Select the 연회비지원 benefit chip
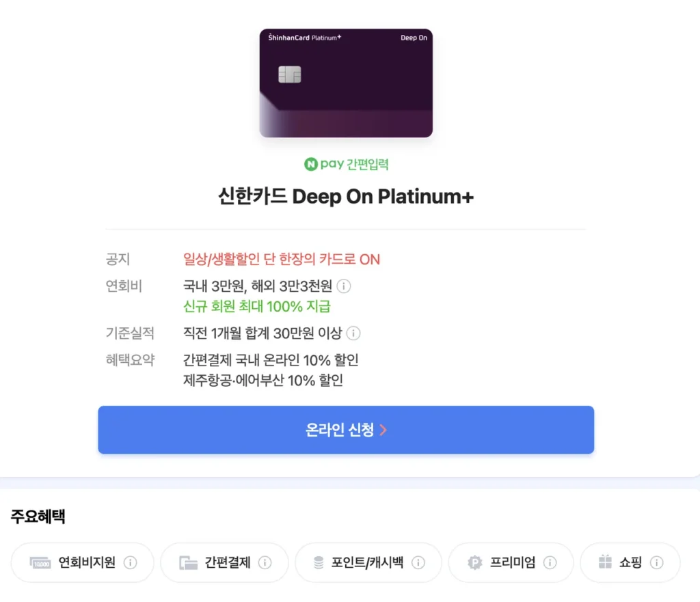The height and width of the screenshot is (602, 700). click(x=83, y=563)
